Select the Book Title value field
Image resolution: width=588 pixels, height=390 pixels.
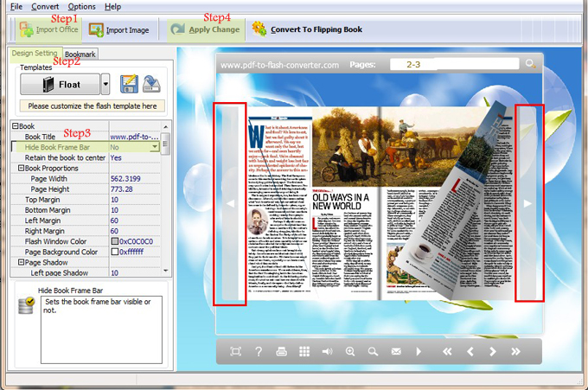coord(135,137)
